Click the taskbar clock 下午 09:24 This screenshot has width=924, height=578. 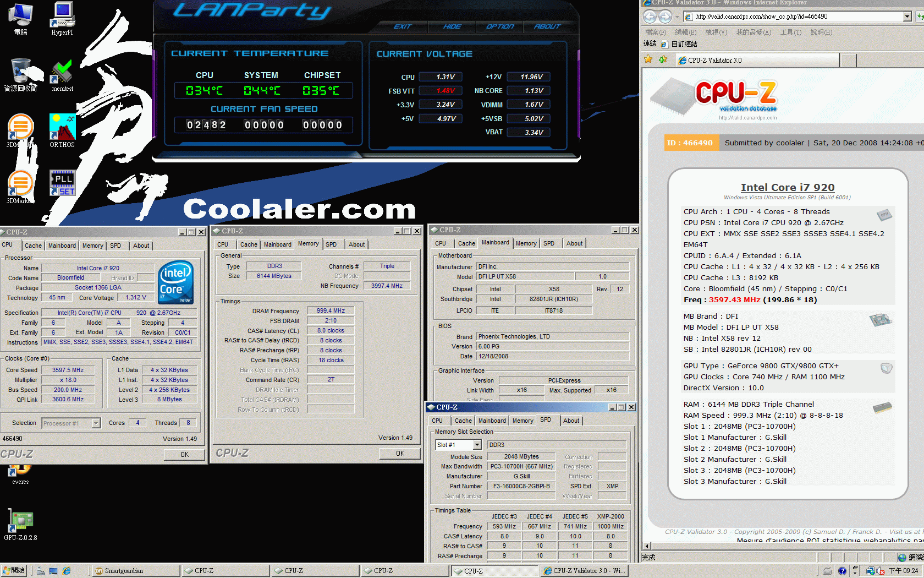pyautogui.click(x=903, y=571)
